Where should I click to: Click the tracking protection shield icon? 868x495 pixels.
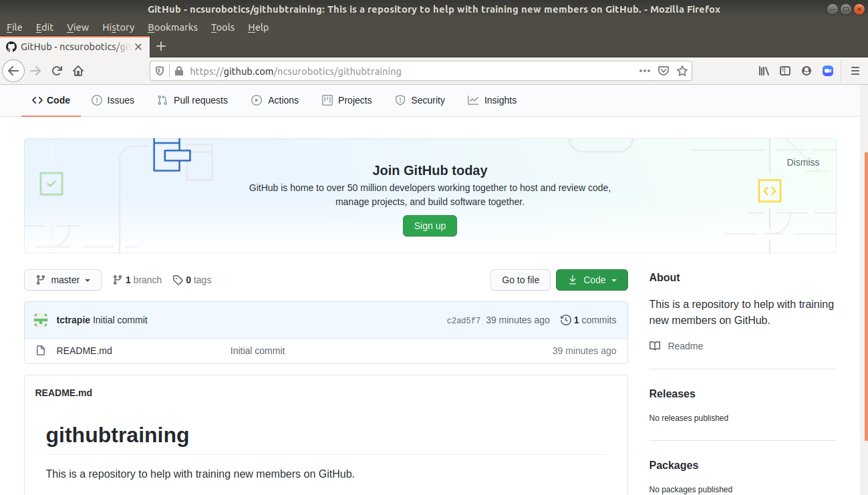pos(160,71)
